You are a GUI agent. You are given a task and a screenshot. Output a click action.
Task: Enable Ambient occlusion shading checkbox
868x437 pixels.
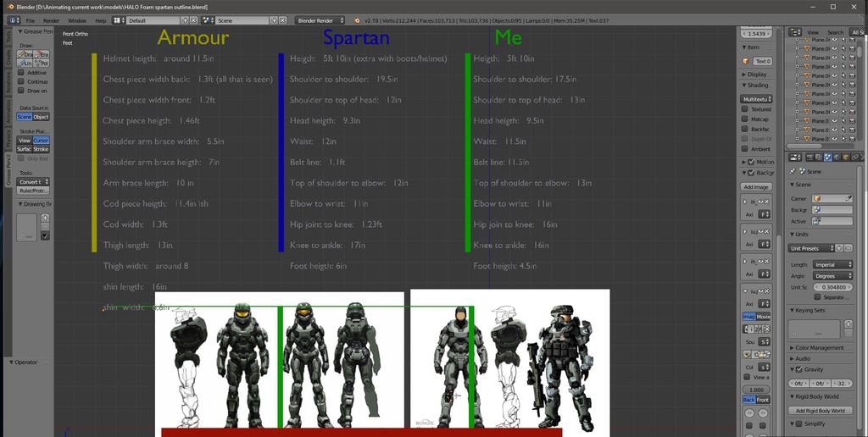pos(745,149)
